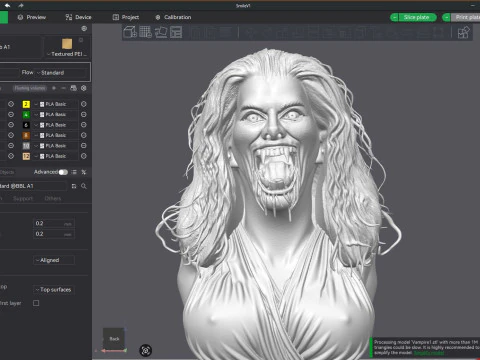Screen dimensions: 480x360
Task: Select the Support settings tab
Action: click(x=23, y=198)
